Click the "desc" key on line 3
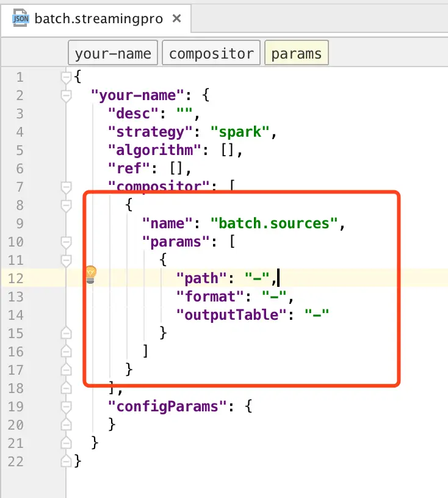This screenshot has width=448, height=498. coord(133,114)
